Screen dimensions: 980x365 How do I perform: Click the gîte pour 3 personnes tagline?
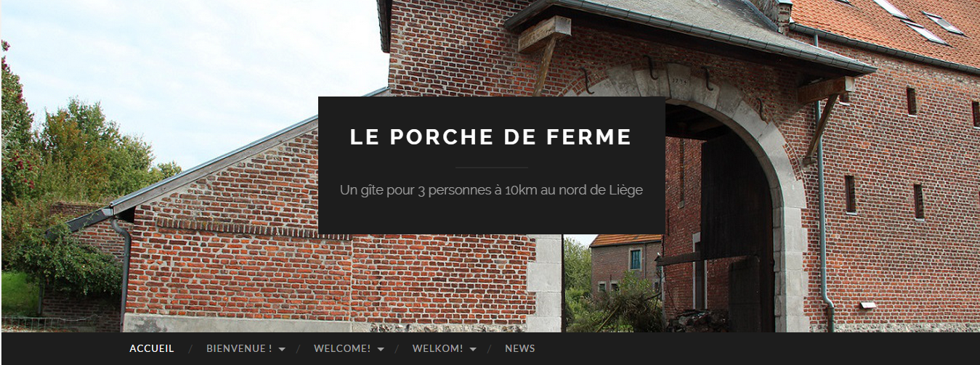point(491,190)
